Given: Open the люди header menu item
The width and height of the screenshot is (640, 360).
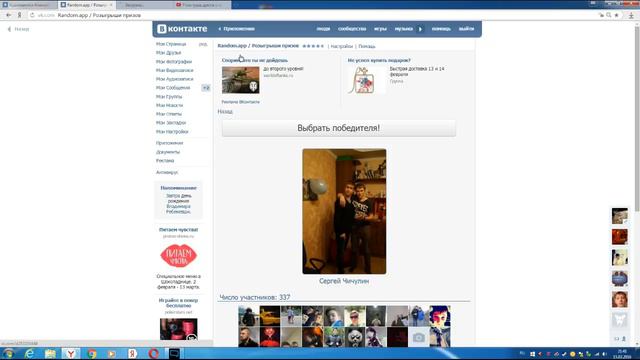Looking at the screenshot, I should click(323, 29).
